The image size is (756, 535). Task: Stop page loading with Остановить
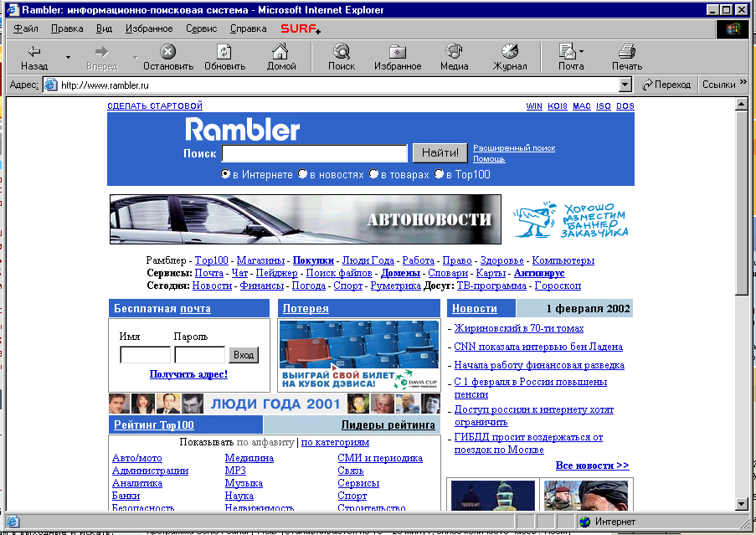tap(167, 58)
